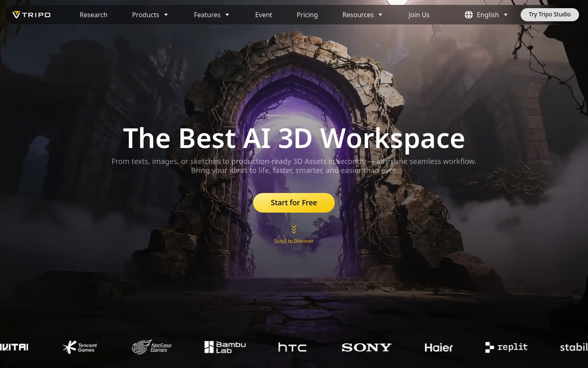Expand the Resources dropdown arrow

click(x=380, y=15)
